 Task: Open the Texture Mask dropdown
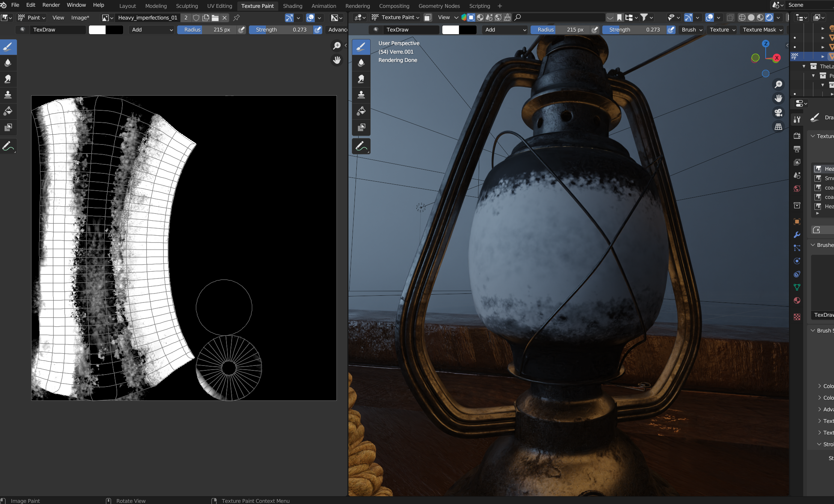point(762,30)
